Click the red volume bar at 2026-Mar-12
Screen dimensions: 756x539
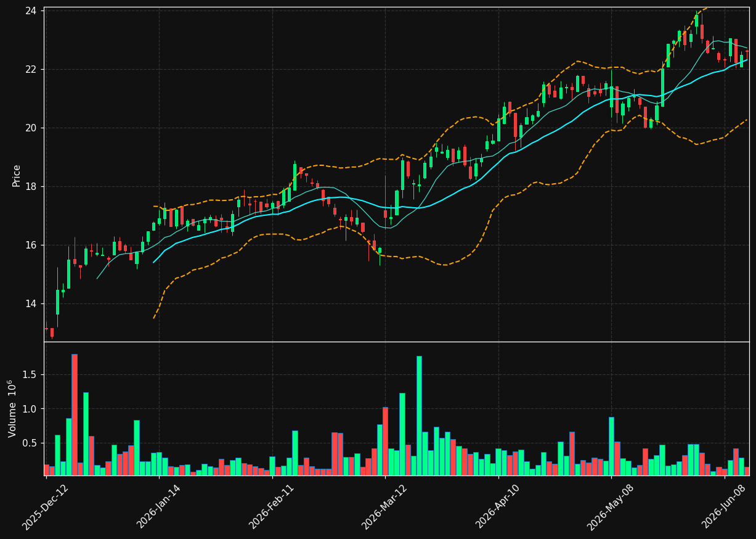385,441
